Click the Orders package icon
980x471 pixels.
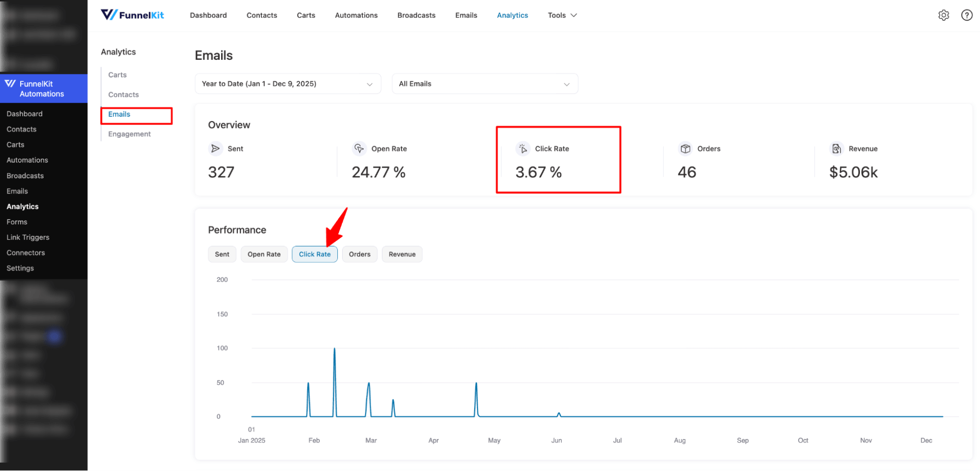click(685, 149)
